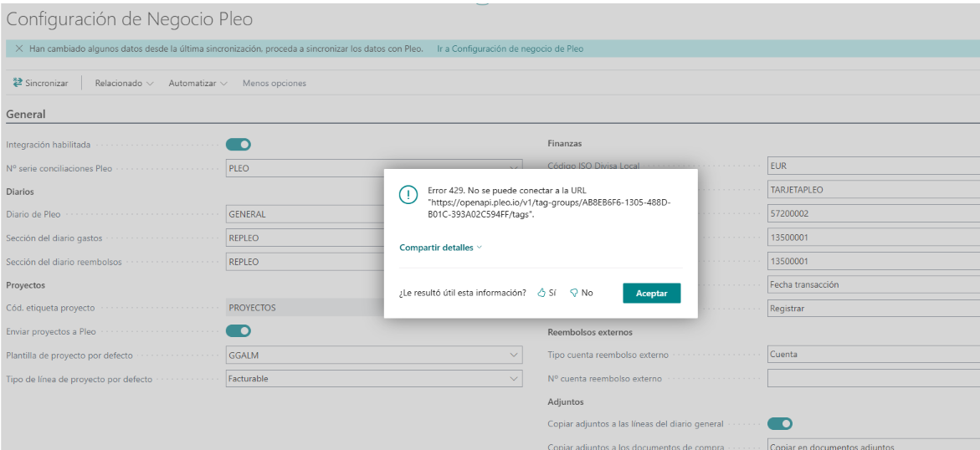The width and height of the screenshot is (980, 450).
Task: Click empty Nº cuenta reembolso externo field
Action: tap(873, 378)
